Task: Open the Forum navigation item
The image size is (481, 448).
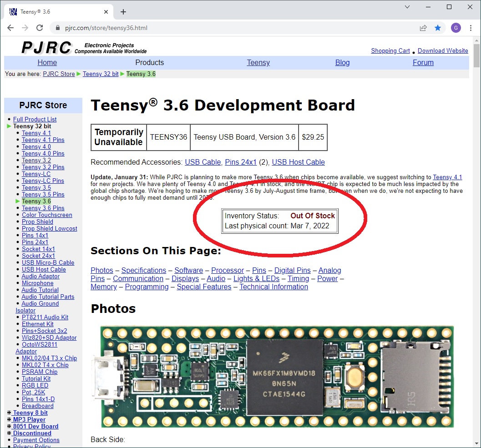Action: tap(423, 63)
